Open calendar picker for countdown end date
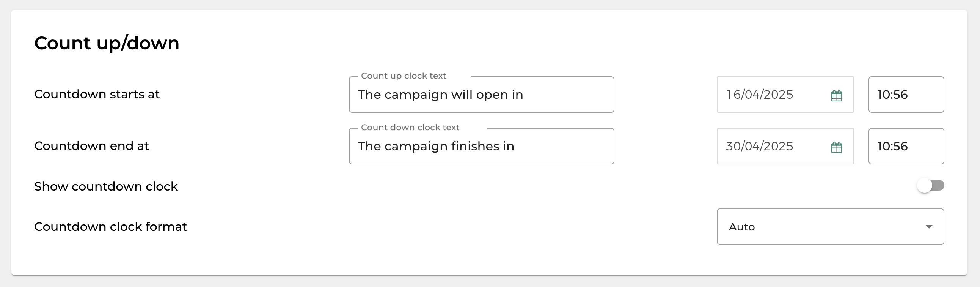This screenshot has width=980, height=287. (836, 147)
